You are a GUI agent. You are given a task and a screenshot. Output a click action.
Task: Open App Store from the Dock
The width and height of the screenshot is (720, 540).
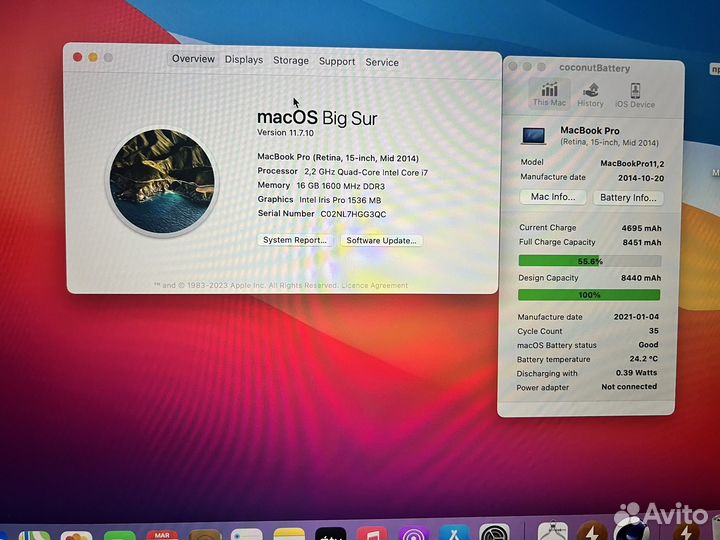click(x=455, y=533)
